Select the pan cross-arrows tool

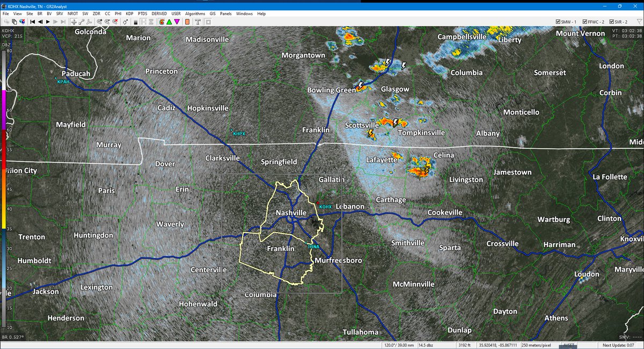(74, 21)
